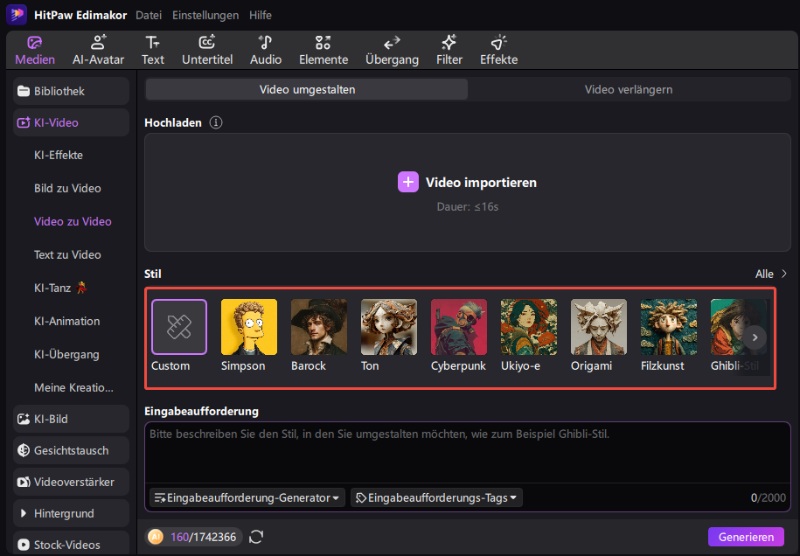The width and height of the screenshot is (800, 556).
Task: Open the Filter tool
Action: pyautogui.click(x=449, y=49)
